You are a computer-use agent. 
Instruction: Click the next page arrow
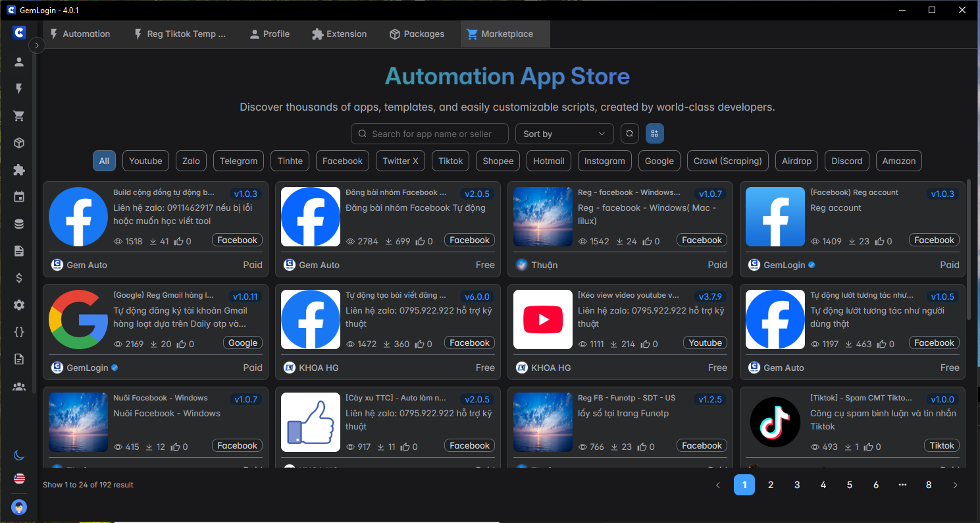(955, 485)
